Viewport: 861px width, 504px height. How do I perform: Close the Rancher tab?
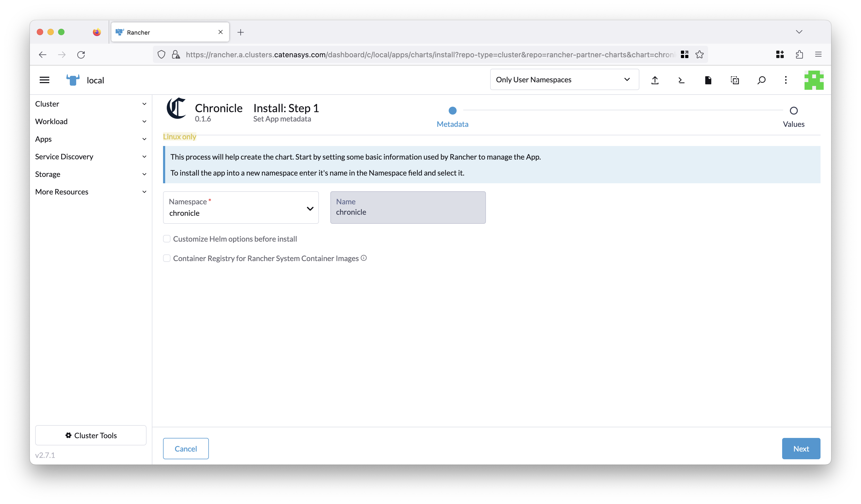tap(220, 32)
